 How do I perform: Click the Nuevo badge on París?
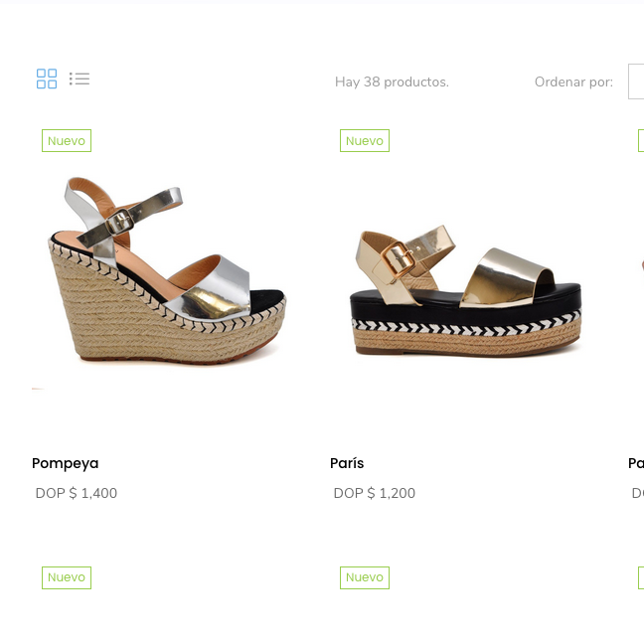pyautogui.click(x=365, y=141)
